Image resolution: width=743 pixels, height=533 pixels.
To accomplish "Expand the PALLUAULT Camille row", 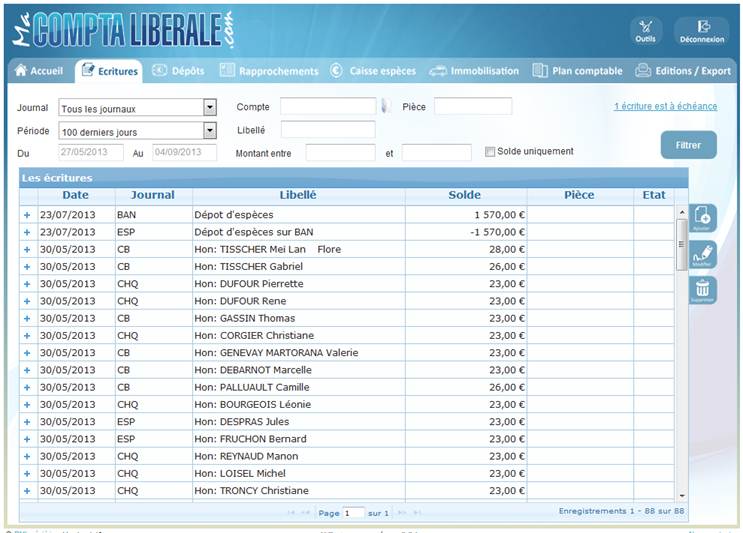I will (x=27, y=388).
